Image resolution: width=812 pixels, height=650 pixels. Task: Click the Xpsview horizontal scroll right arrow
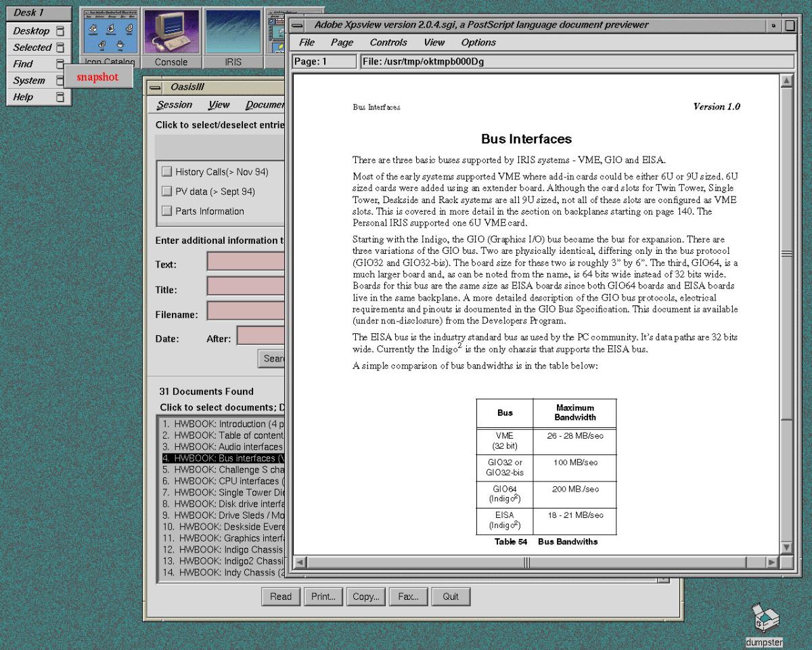tap(772, 562)
